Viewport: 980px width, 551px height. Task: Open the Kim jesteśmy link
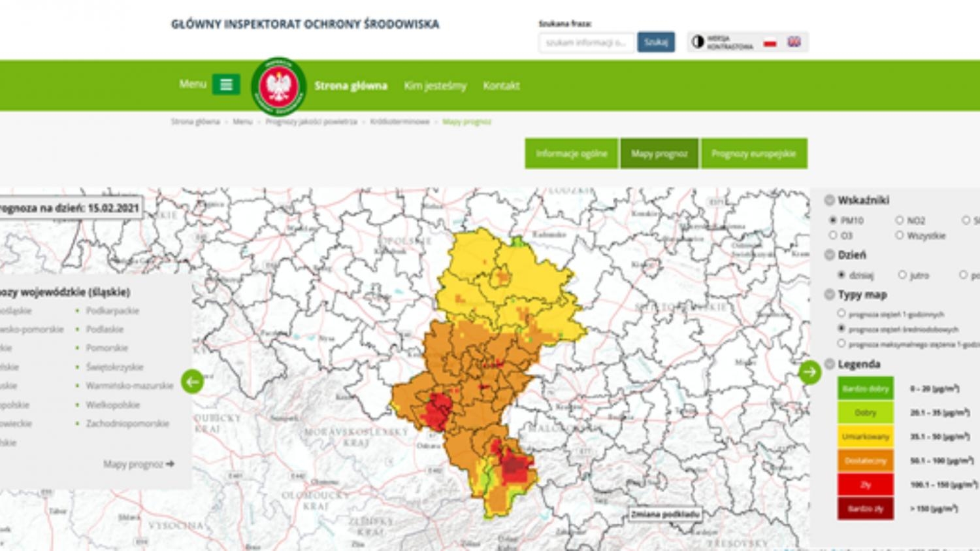[435, 86]
